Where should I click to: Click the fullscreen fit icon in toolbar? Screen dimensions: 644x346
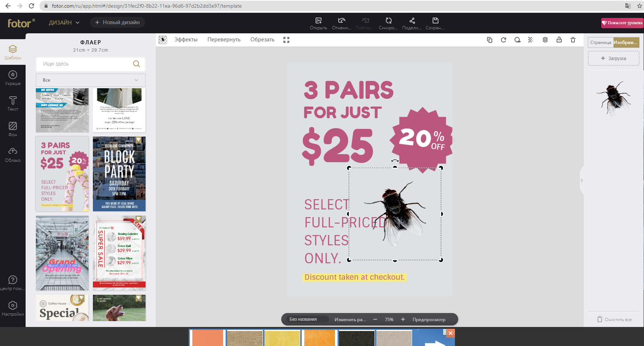(286, 40)
